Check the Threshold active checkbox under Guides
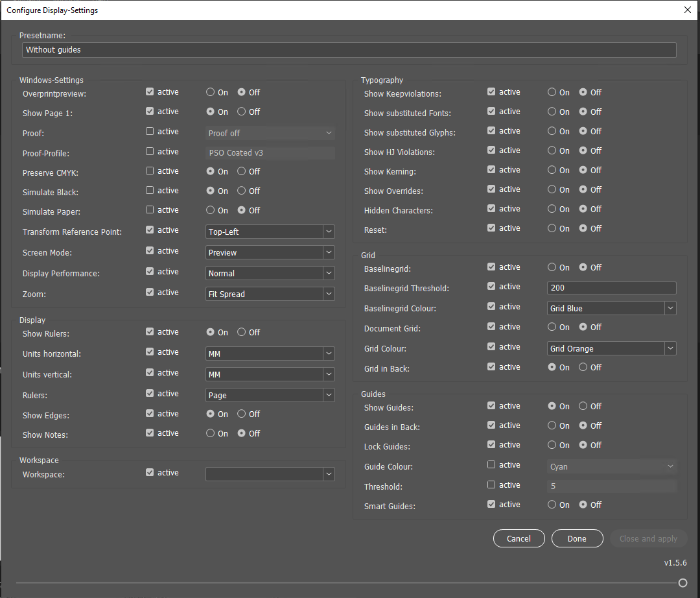The image size is (700, 598). 491,485
